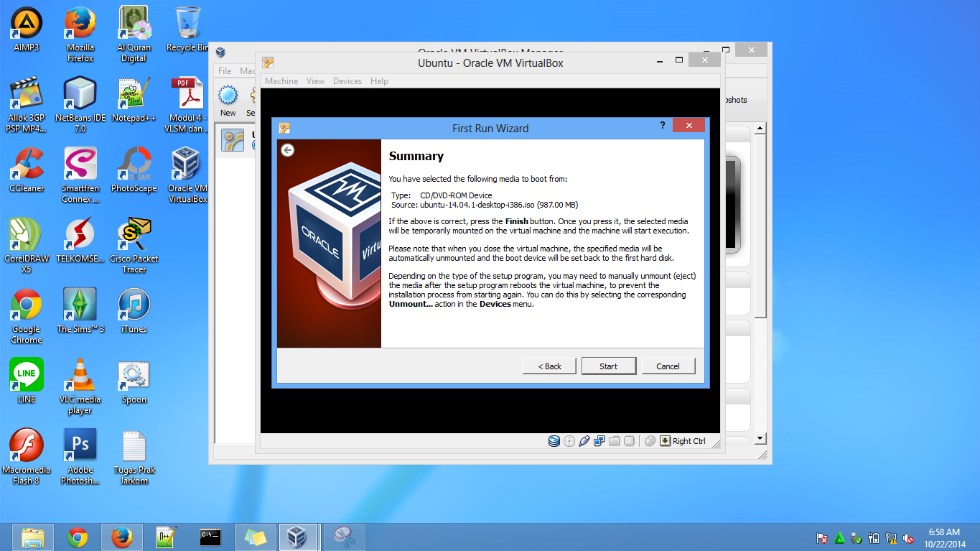The image size is (980, 551).
Task: Open Smartfren Connex desktop shortcut
Action: tap(80, 175)
